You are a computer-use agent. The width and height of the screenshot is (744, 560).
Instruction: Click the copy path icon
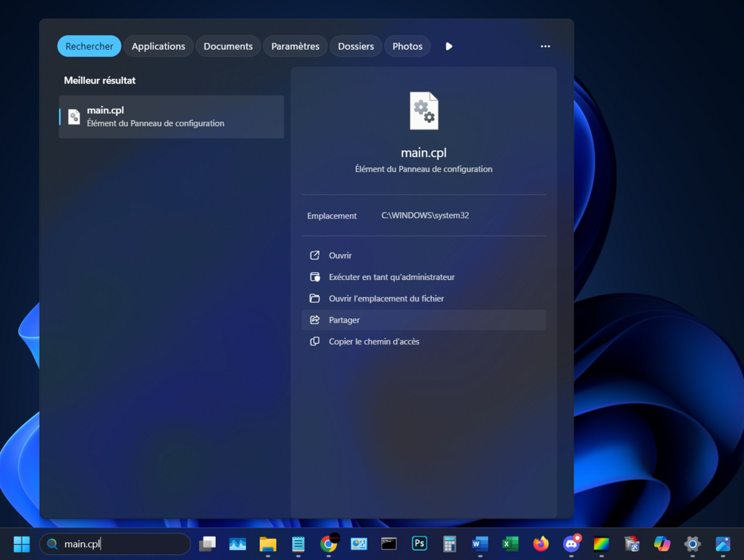click(x=315, y=341)
